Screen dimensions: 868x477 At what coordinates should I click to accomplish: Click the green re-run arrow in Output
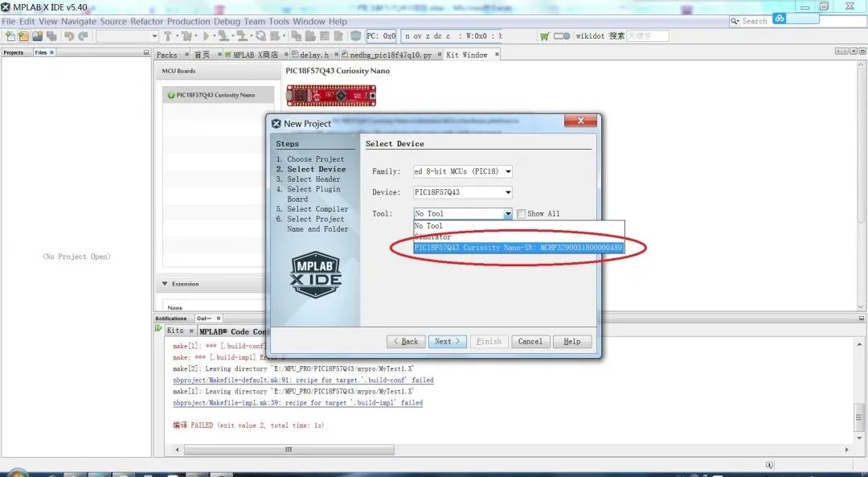pyautogui.click(x=158, y=329)
